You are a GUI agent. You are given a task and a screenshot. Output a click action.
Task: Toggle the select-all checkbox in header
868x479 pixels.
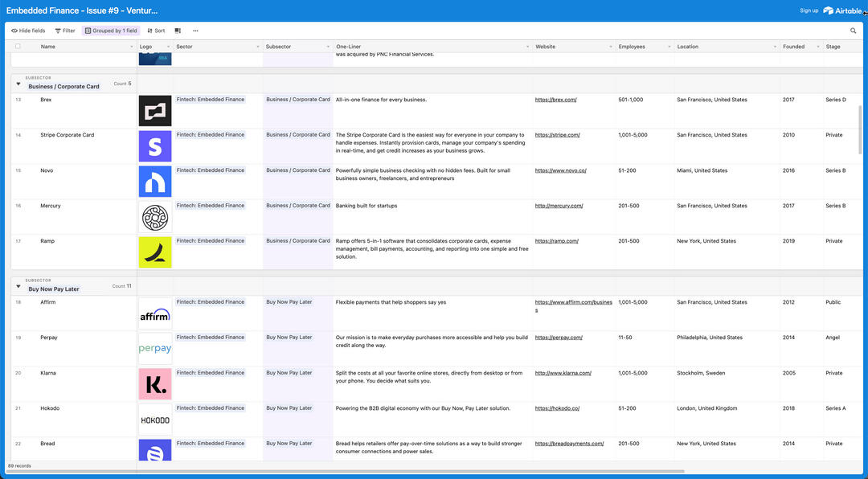coord(18,47)
